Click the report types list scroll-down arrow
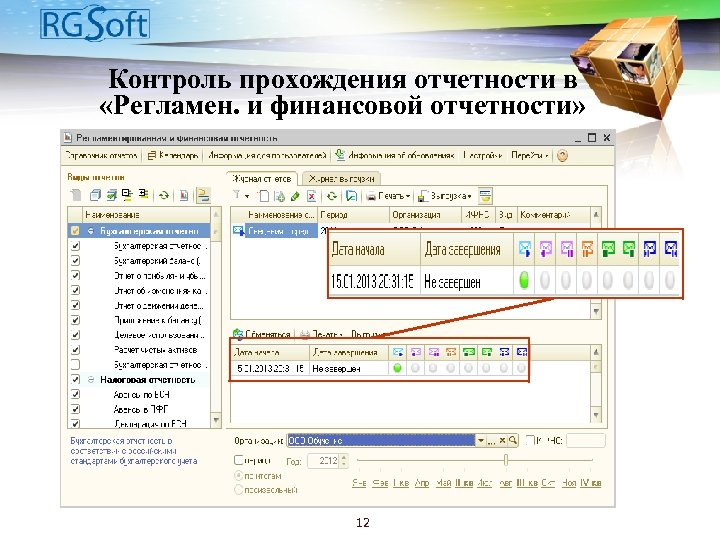720x540 pixels. 216,420
